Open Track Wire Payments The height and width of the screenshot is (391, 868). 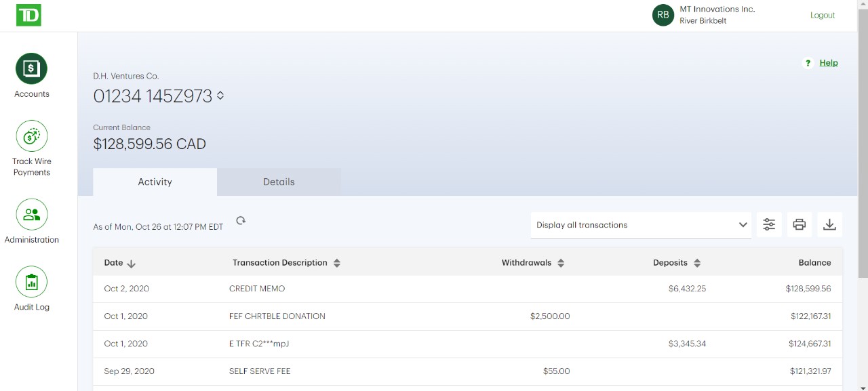[32, 136]
